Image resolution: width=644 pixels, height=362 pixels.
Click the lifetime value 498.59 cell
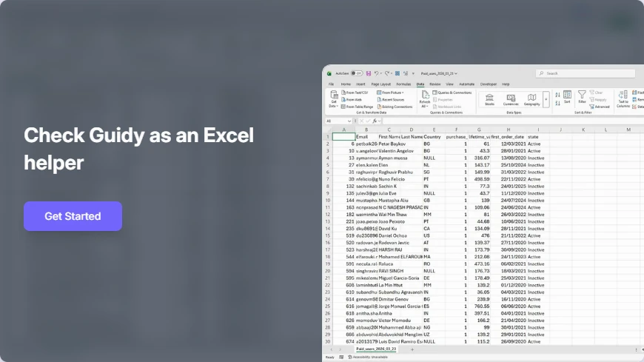click(479, 179)
